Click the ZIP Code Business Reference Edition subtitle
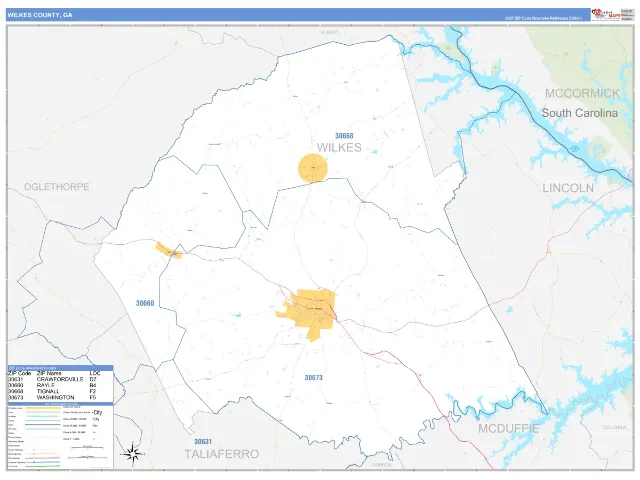This screenshot has width=640, height=480. tap(544, 18)
